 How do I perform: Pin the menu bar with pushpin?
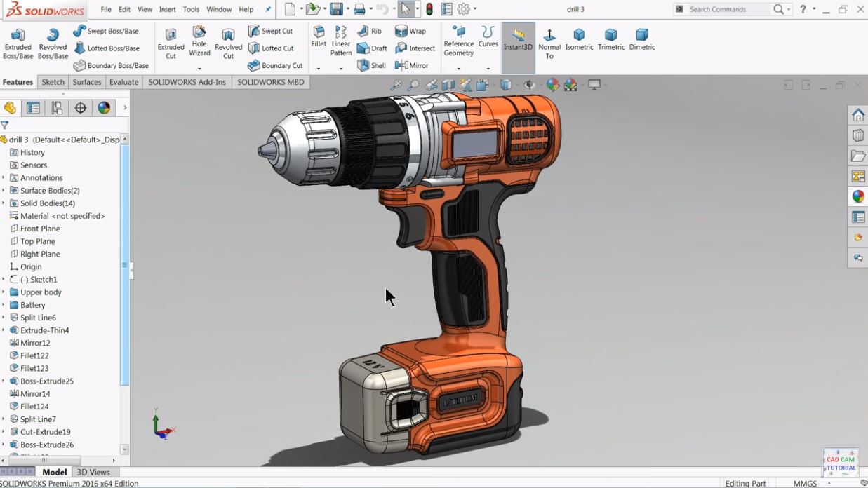tap(268, 10)
